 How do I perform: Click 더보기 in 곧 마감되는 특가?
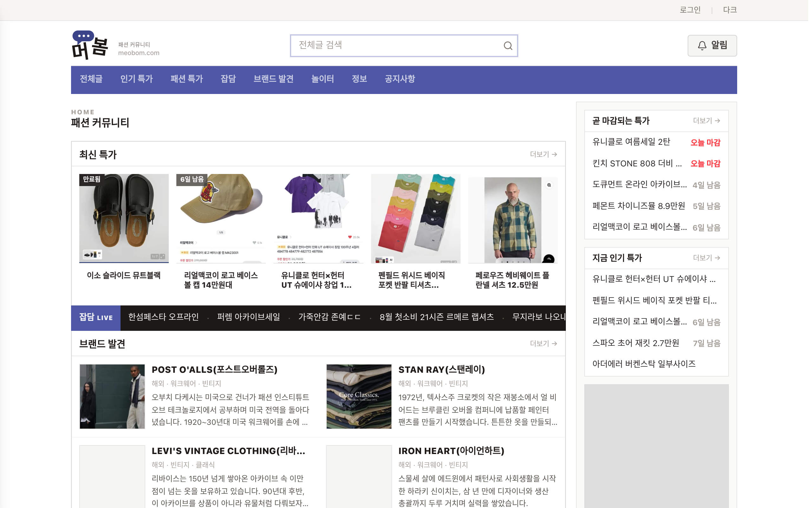[x=710, y=121]
